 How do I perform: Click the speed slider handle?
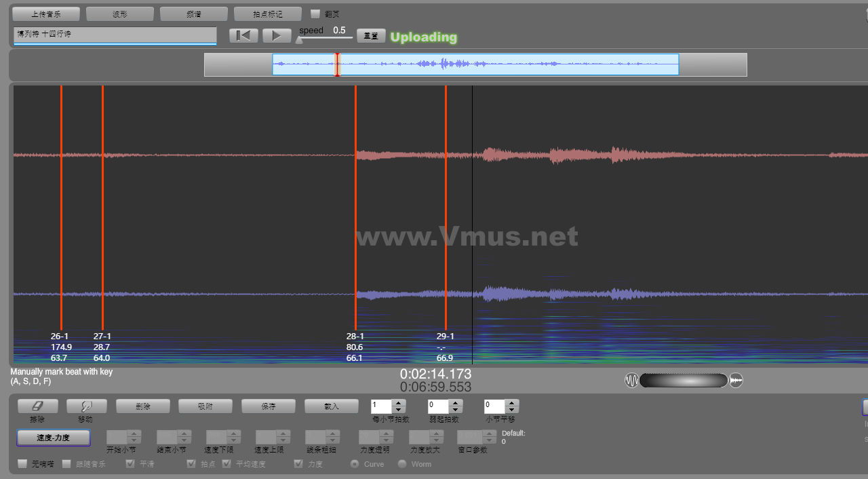pos(299,40)
